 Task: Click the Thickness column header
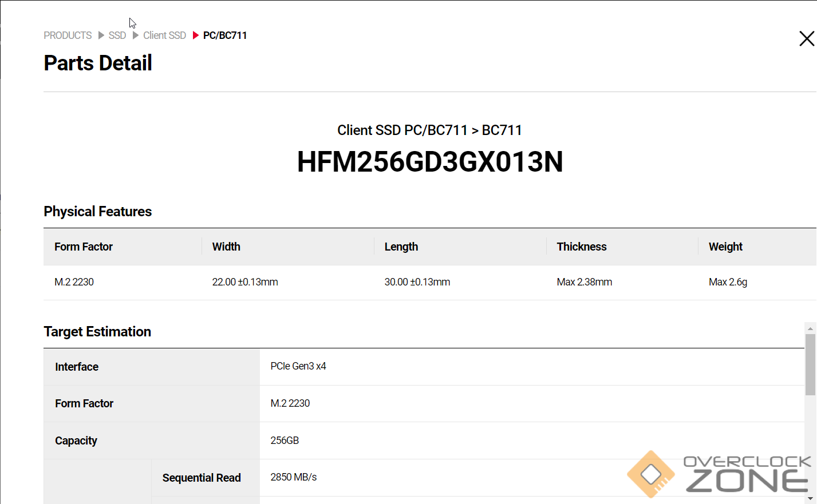click(x=582, y=247)
